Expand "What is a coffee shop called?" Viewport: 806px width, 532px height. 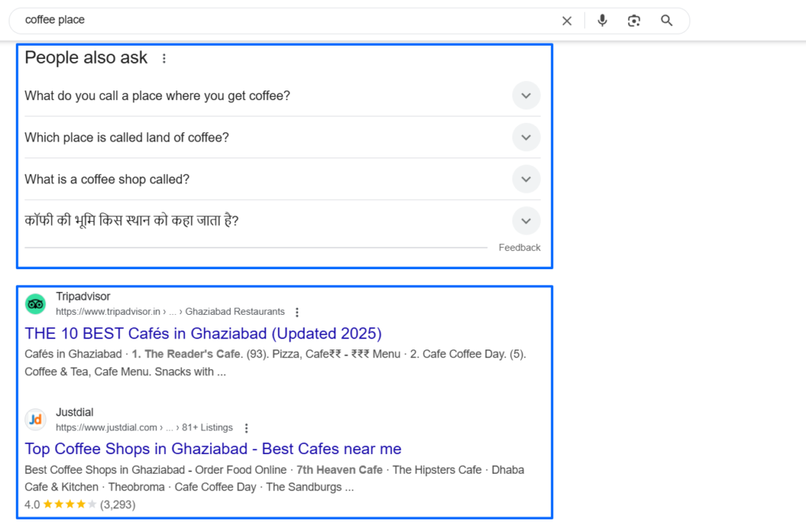tap(283, 179)
